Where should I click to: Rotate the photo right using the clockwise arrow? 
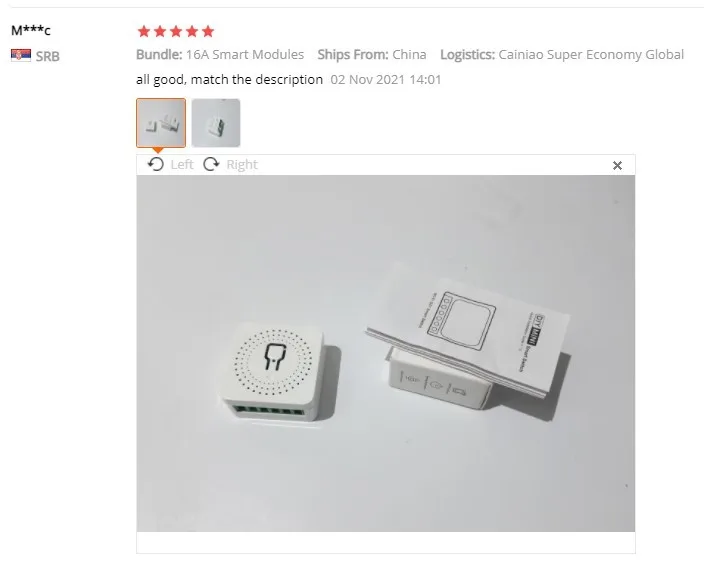[211, 164]
